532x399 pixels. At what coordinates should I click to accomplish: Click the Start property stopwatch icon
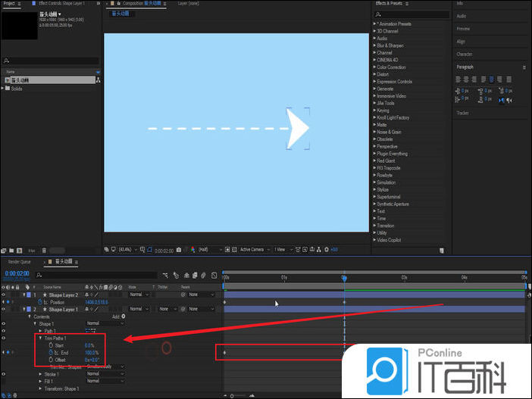point(50,345)
